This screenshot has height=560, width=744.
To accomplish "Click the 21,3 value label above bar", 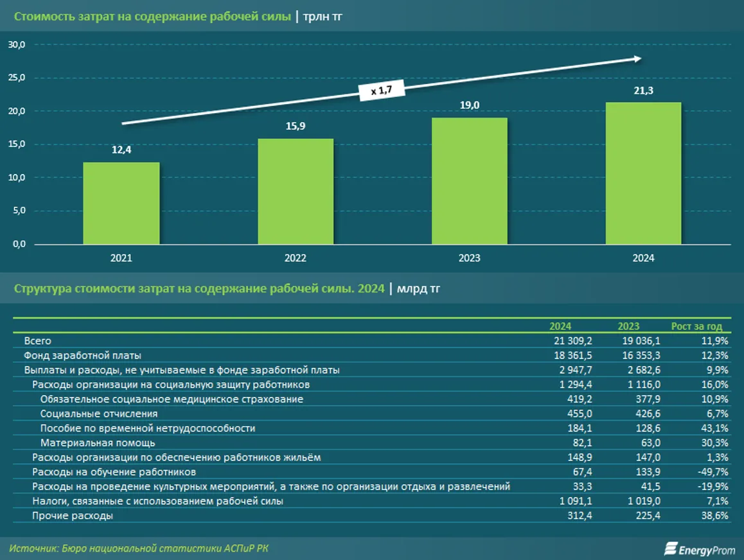I will pos(643,92).
